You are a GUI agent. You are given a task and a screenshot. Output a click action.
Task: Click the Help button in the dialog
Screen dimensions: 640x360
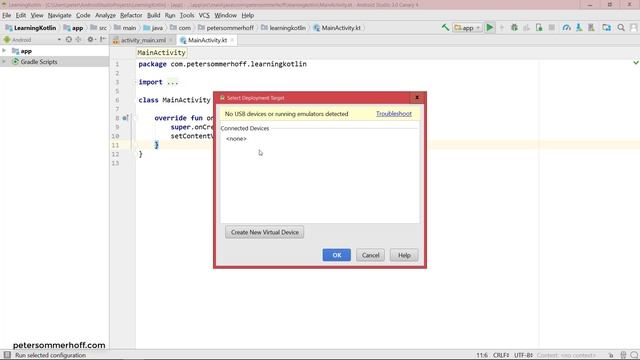pos(404,255)
